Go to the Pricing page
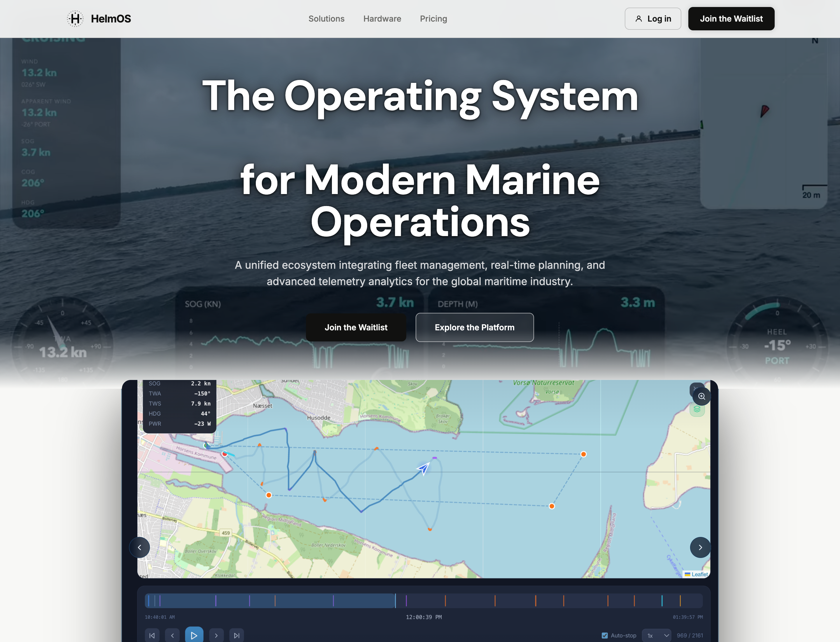The height and width of the screenshot is (642, 840). [x=433, y=19]
